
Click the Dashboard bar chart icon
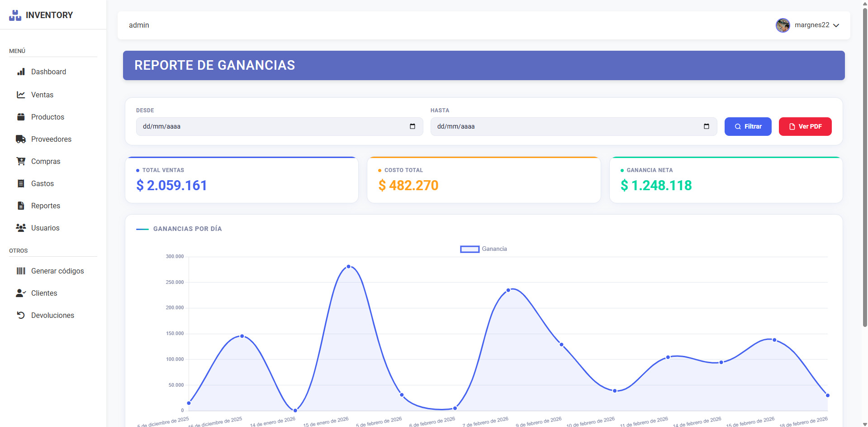pos(21,72)
